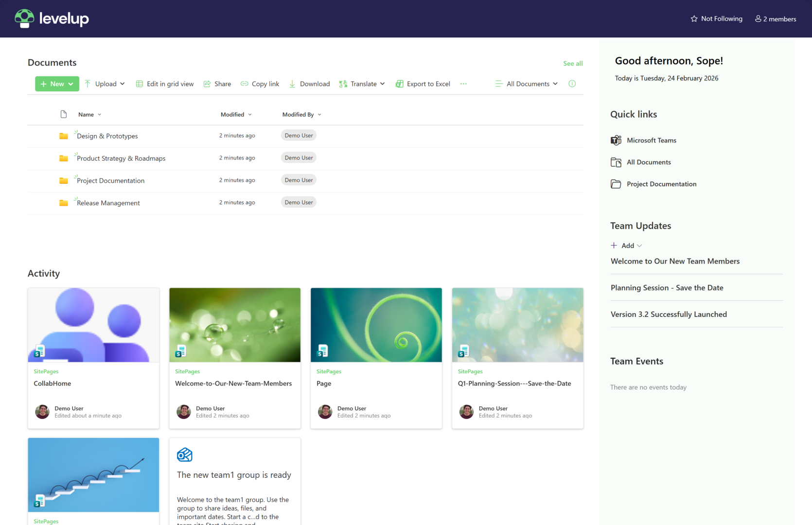The width and height of the screenshot is (812, 525).
Task: Open The new team1 group is ready card
Action: [x=235, y=481]
